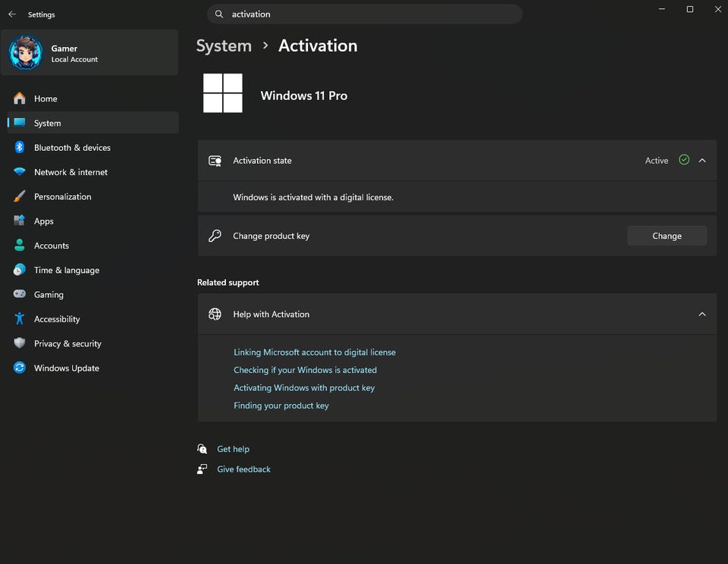Open Personalization via paintbrush icon
This screenshot has height=564, width=728.
click(x=20, y=196)
